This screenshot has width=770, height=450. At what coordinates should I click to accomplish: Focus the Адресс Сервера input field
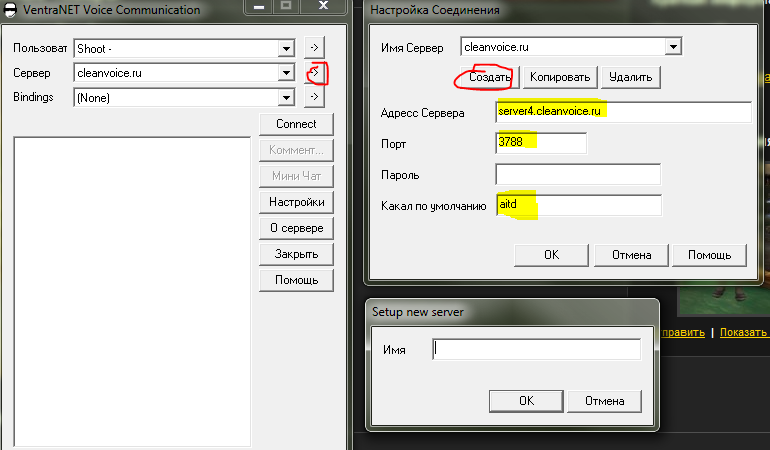pos(624,112)
